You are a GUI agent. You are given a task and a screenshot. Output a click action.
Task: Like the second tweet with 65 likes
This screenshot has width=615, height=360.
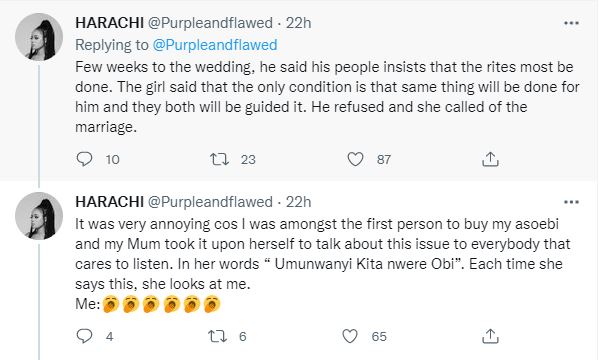(350, 336)
